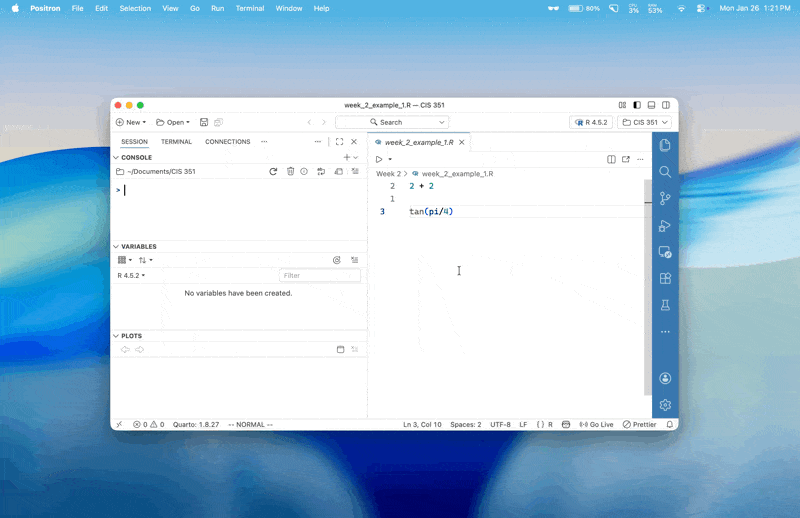
Task: Open the New file dropdown
Action: tap(131, 122)
